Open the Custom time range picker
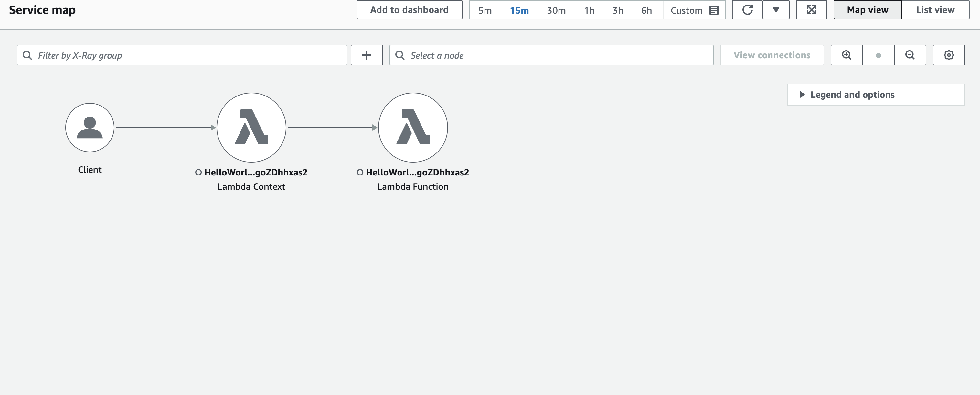980x395 pixels. coord(694,10)
